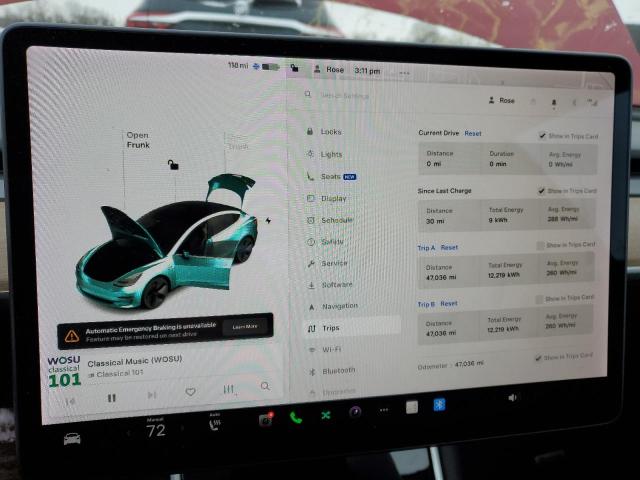Open the Software settings menu
Screen dimensions: 640x480
click(330, 285)
